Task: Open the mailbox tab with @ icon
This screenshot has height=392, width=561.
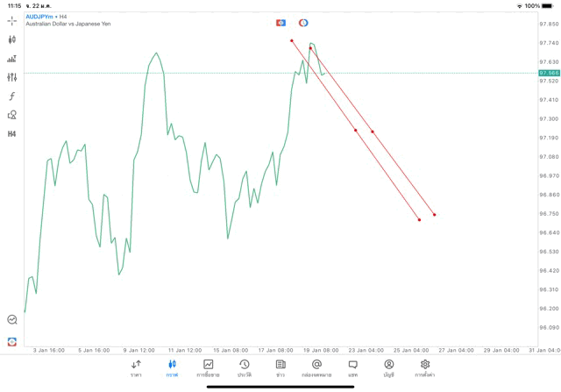Action: coord(316,368)
